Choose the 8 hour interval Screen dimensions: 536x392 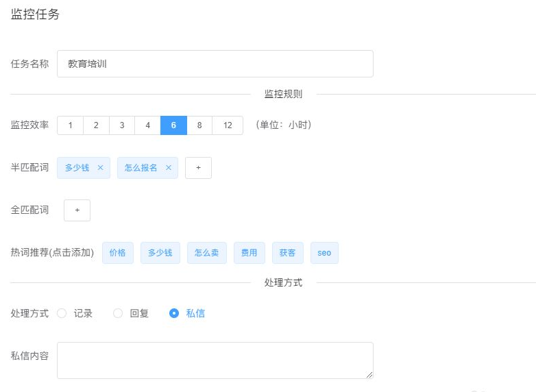click(199, 125)
